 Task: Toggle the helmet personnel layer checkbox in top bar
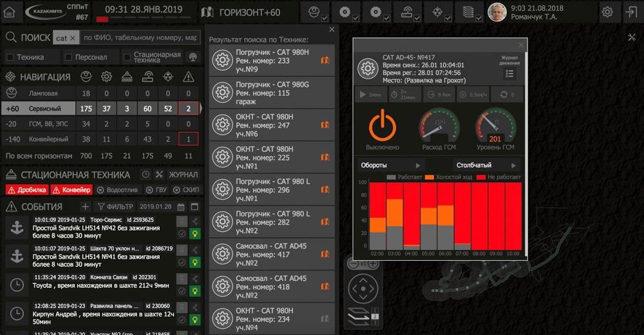point(325,18)
